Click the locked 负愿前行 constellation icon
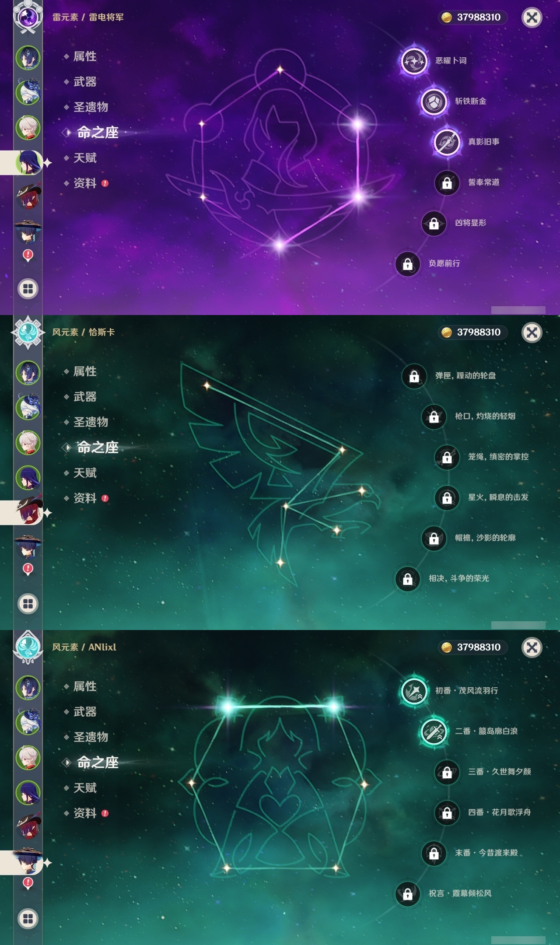Screen dimensions: 560x945 407,264
